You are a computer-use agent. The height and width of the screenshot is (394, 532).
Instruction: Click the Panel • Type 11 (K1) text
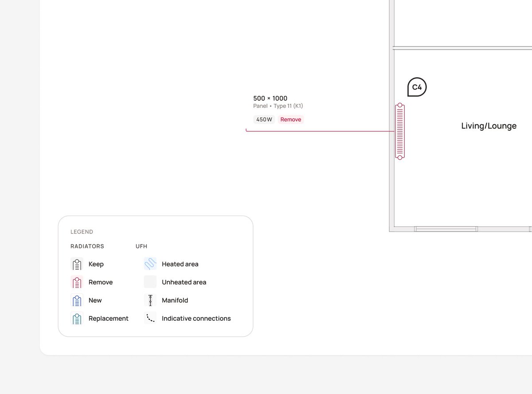(x=278, y=106)
